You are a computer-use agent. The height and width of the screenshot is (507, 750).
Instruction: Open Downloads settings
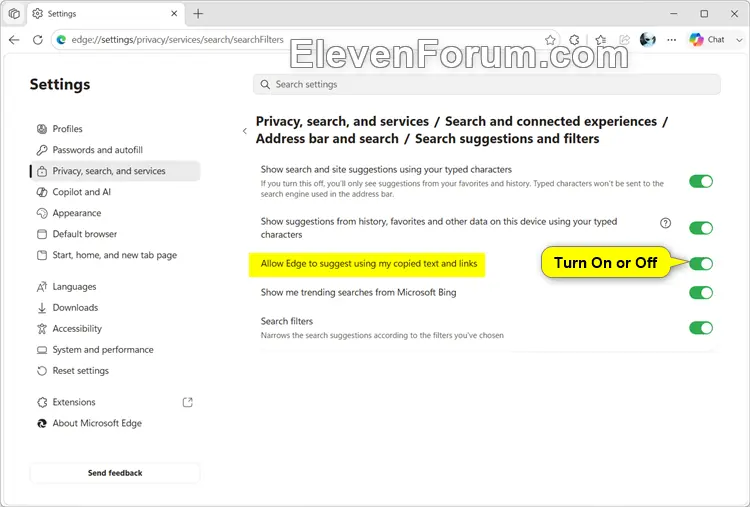point(115,308)
